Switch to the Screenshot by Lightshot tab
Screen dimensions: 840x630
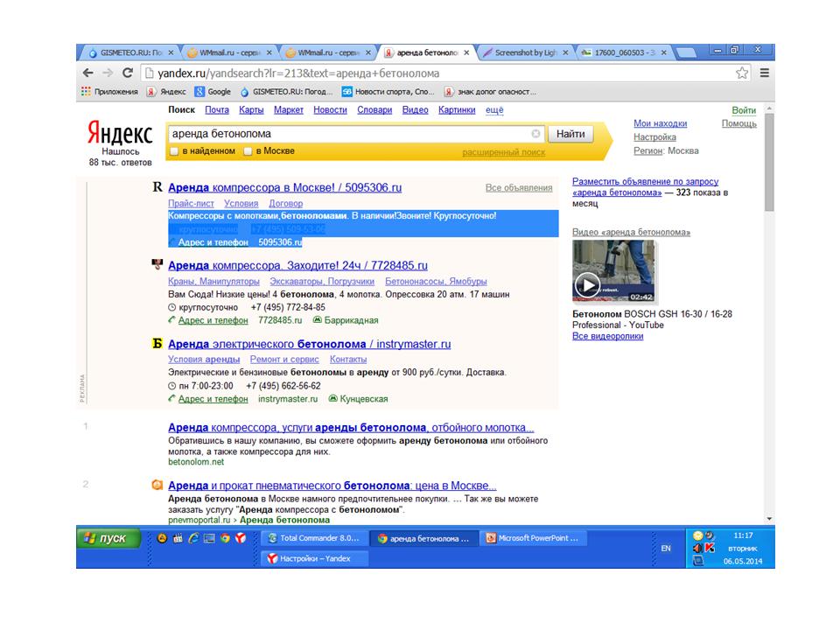(x=525, y=52)
